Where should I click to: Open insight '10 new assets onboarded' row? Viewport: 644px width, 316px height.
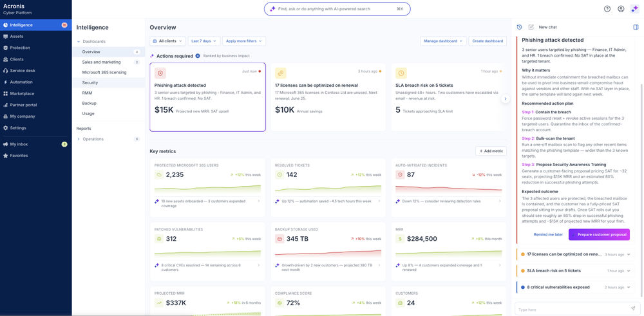coord(207,203)
